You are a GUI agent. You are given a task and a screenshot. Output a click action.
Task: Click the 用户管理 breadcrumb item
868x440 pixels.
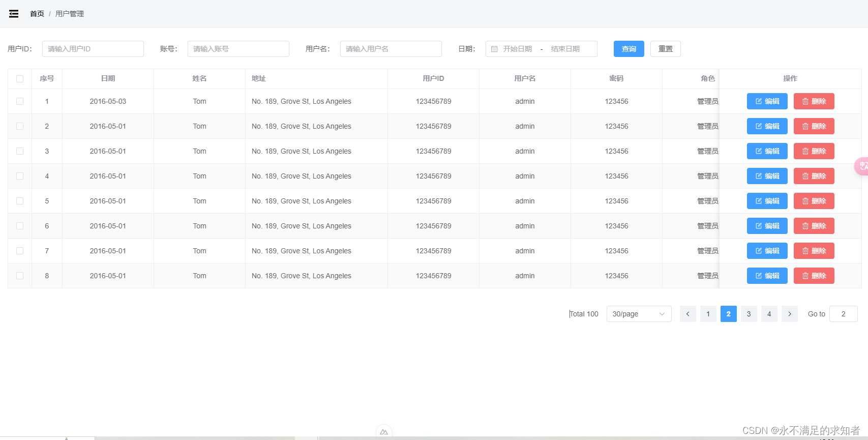point(70,14)
